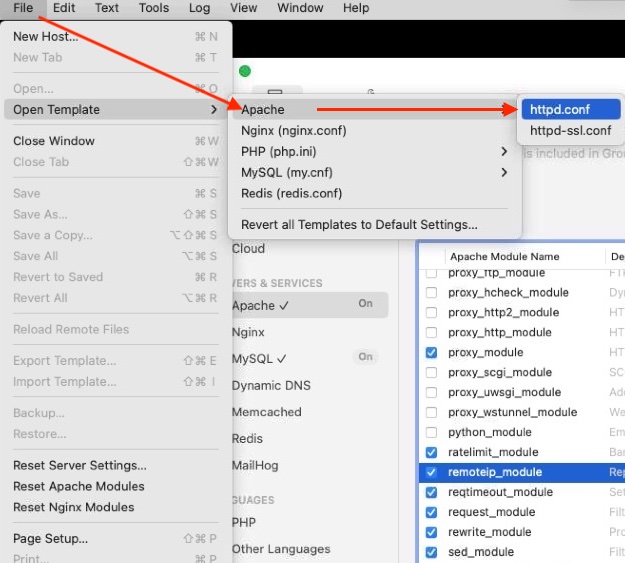Toggle the Apache On switch

pos(365,303)
